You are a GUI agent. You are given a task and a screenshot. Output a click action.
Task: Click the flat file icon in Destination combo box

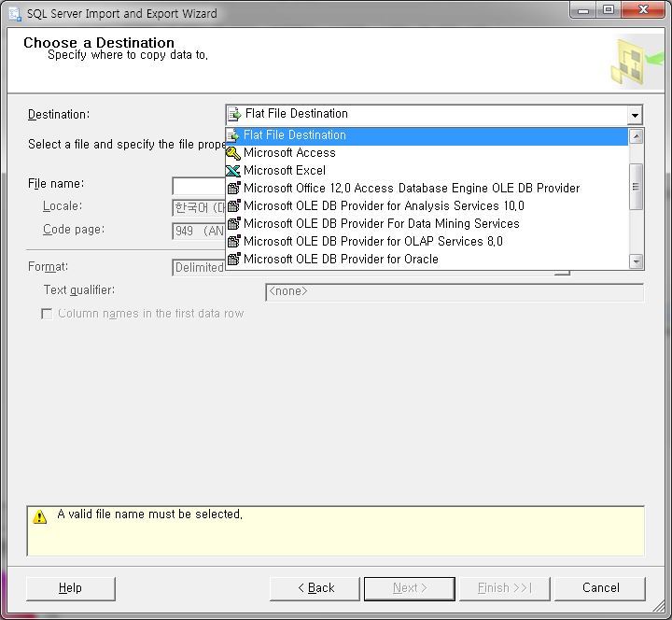click(235, 115)
